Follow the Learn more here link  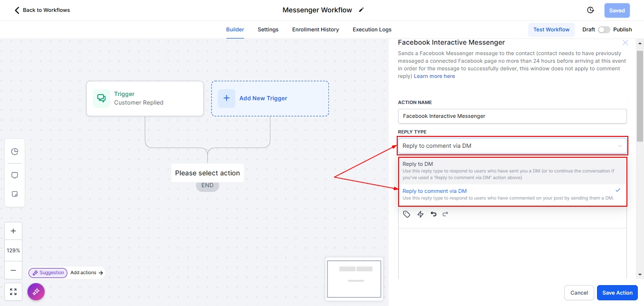(x=434, y=76)
